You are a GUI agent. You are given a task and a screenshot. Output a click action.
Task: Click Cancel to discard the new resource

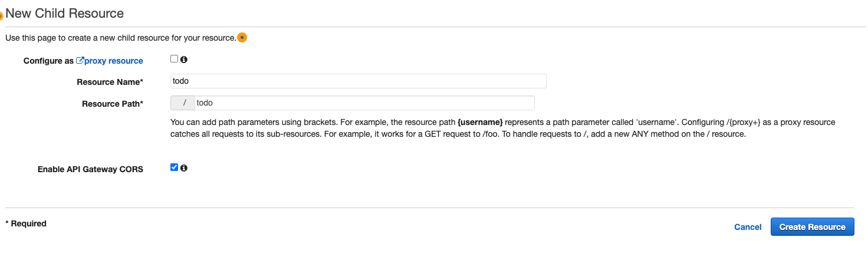pyautogui.click(x=748, y=227)
